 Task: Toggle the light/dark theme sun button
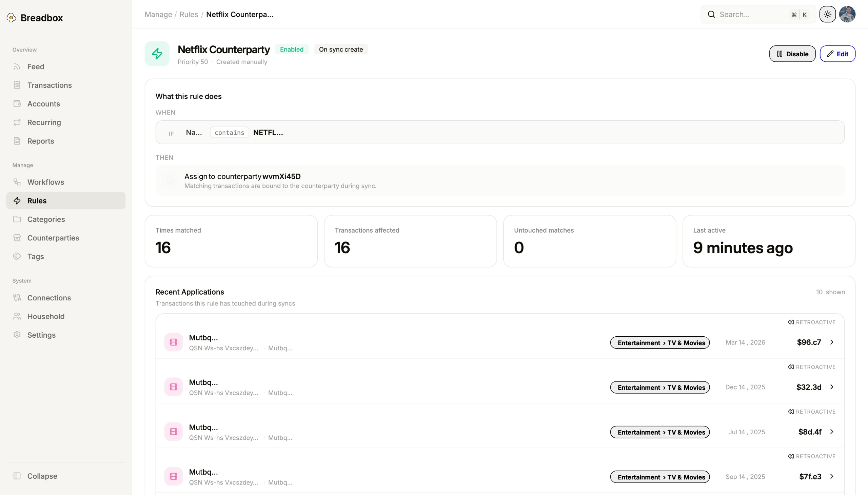[828, 14]
